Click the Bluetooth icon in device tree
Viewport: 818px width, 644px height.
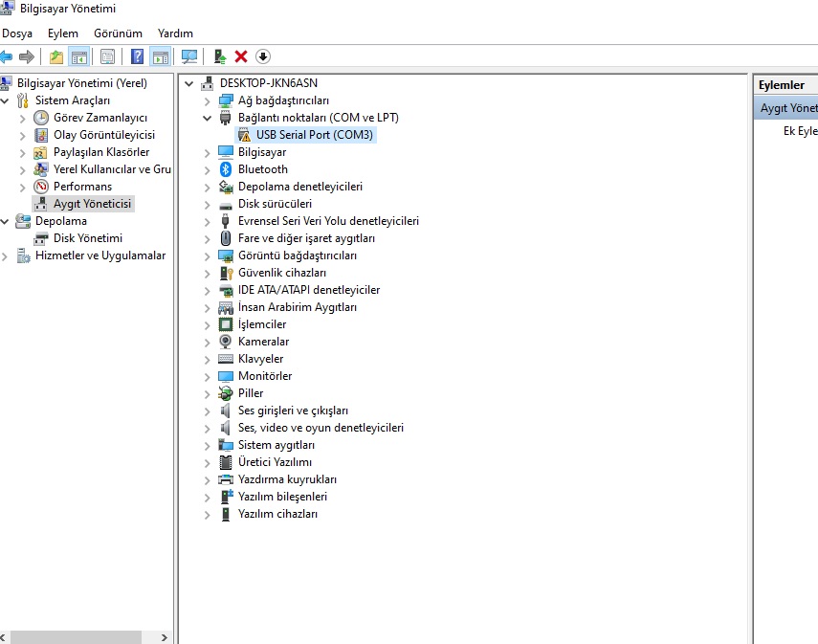226,169
